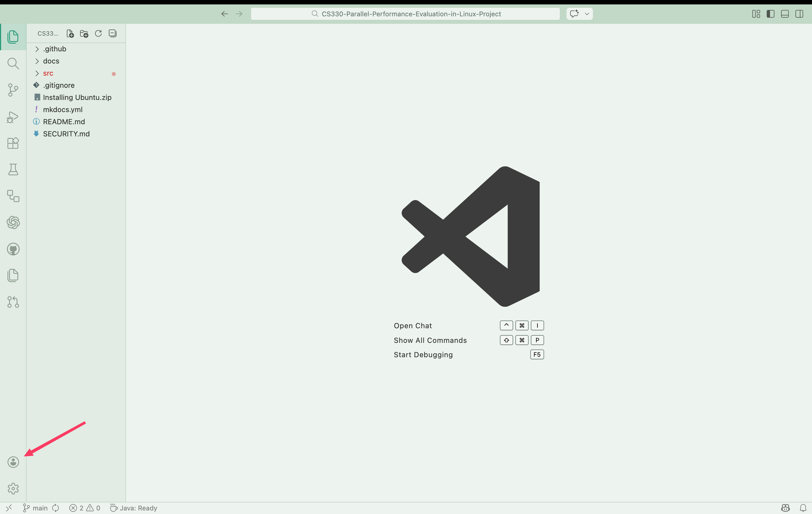
Task: Click the Show All Commands entry
Action: point(430,340)
